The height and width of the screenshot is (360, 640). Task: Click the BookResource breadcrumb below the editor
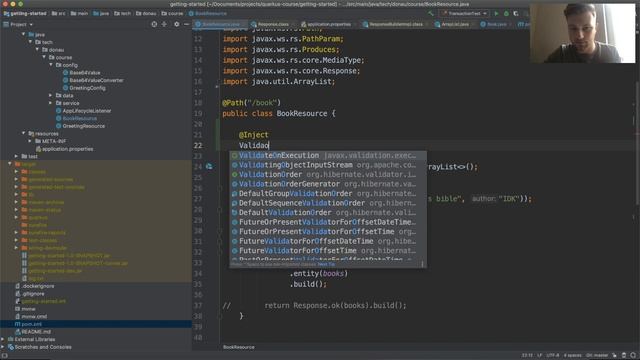pos(239,347)
